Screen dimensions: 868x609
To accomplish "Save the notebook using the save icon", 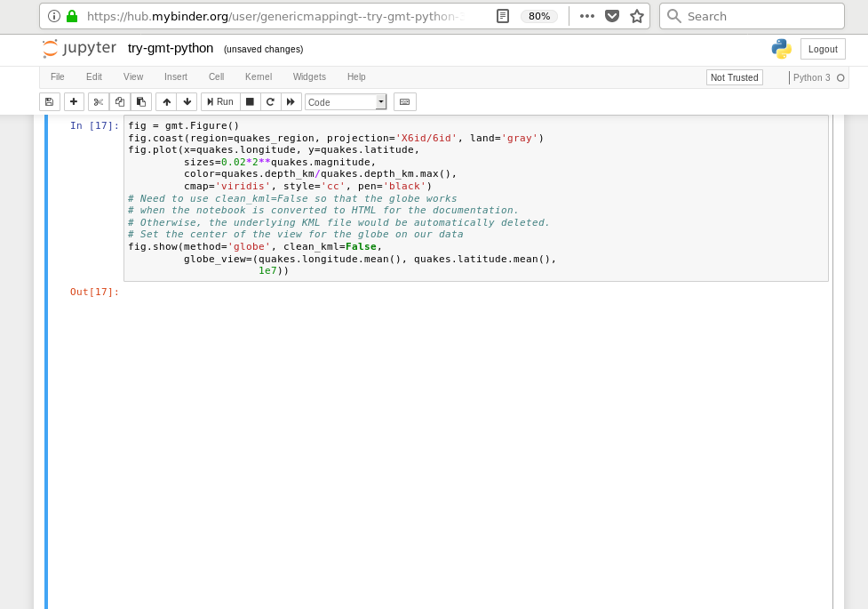I will click(x=52, y=101).
